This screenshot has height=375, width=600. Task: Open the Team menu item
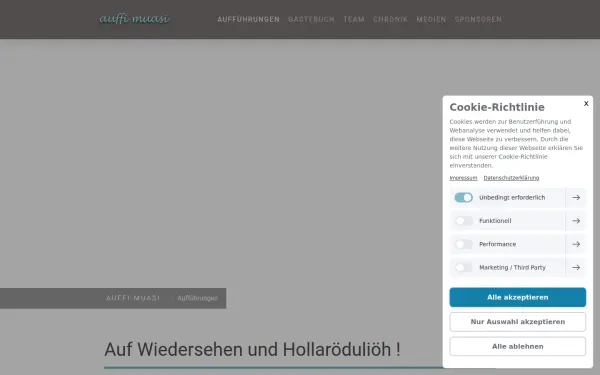(354, 19)
